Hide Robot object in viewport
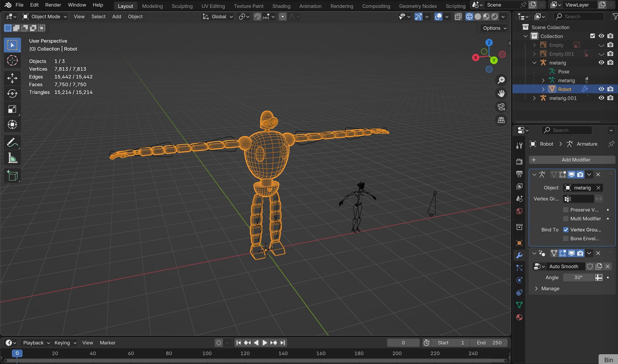Viewport: 618px width, 364px height. 601,89
